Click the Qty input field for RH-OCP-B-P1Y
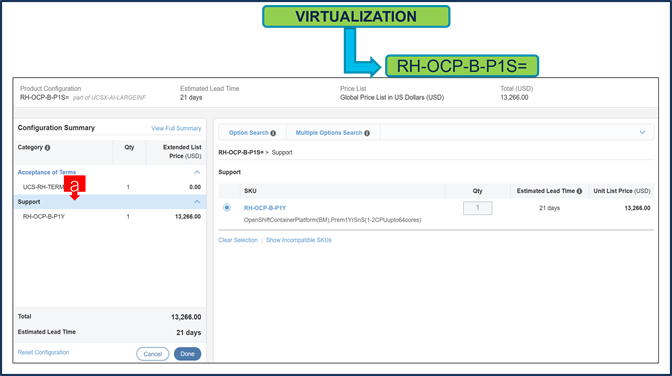 click(477, 208)
